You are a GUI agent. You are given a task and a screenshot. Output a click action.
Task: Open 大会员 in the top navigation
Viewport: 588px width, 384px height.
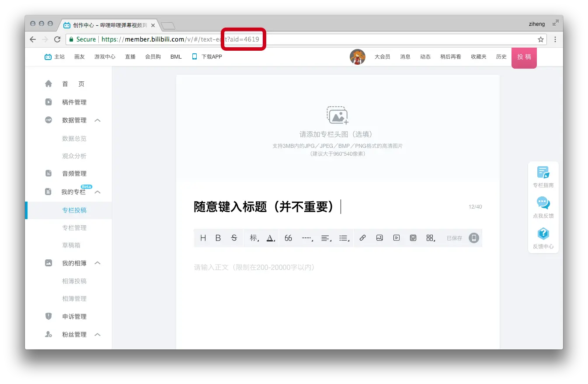[x=382, y=57]
